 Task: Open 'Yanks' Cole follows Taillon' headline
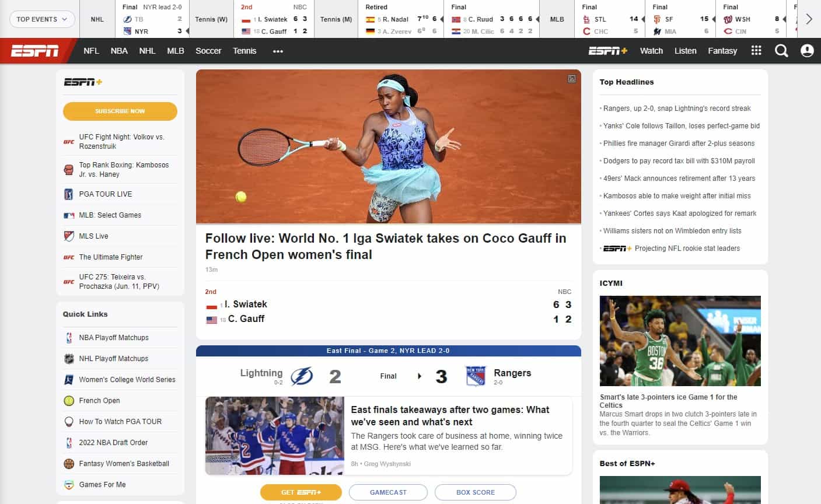(682, 126)
